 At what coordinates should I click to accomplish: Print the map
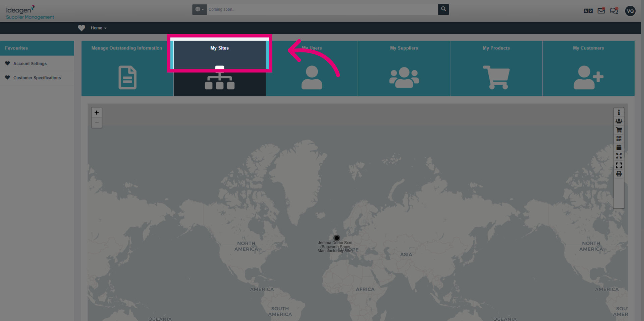pos(619,174)
